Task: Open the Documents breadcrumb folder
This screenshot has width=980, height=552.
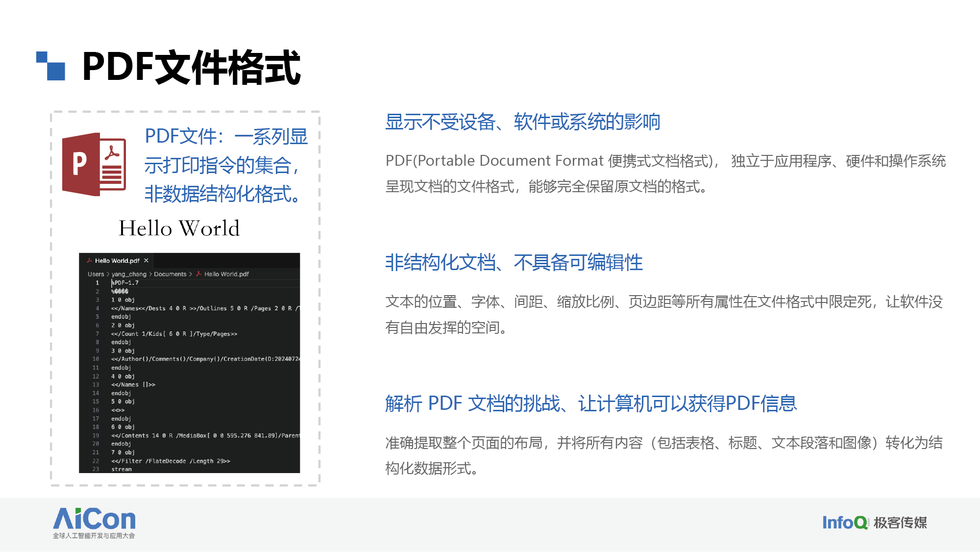Action: click(170, 274)
